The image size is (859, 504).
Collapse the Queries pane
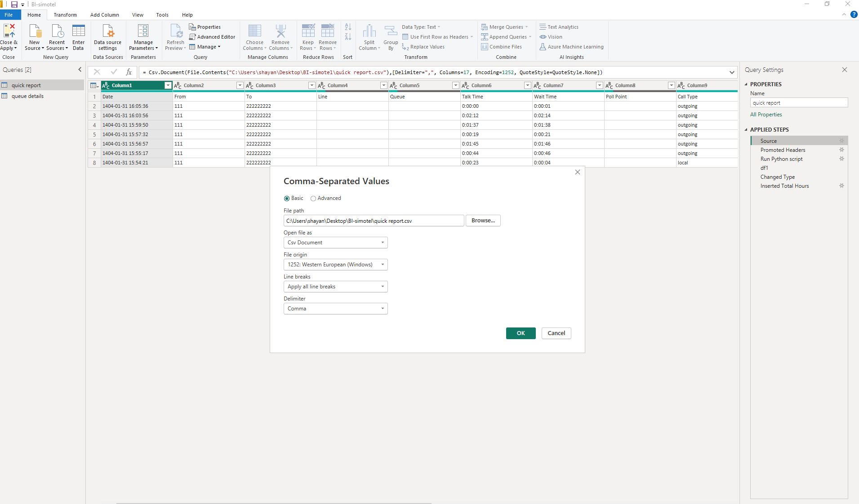pos(80,70)
